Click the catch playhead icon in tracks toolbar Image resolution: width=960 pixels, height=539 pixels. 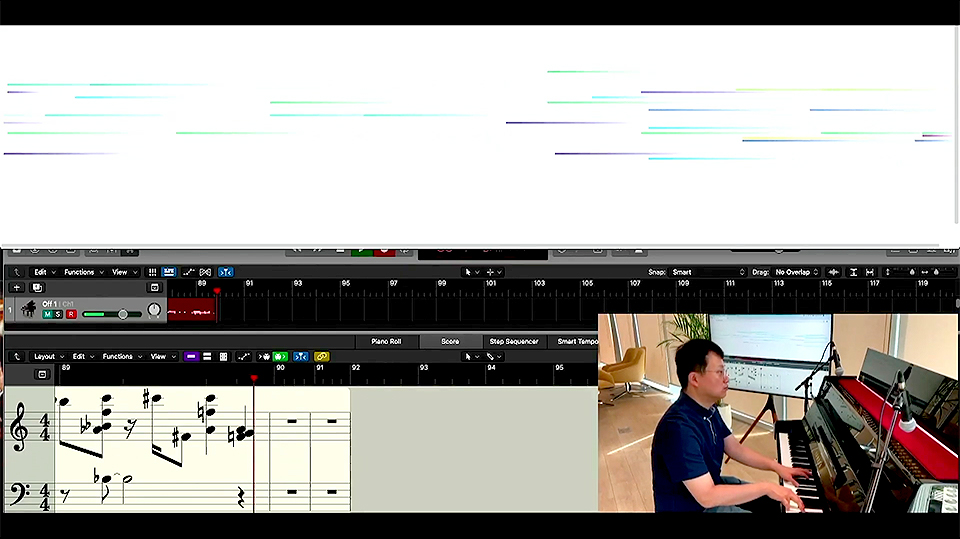(226, 272)
